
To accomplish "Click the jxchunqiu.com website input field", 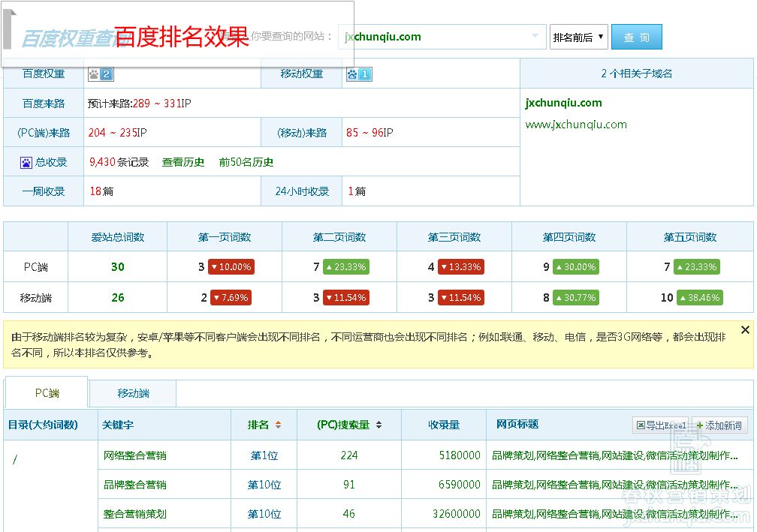I will point(442,37).
